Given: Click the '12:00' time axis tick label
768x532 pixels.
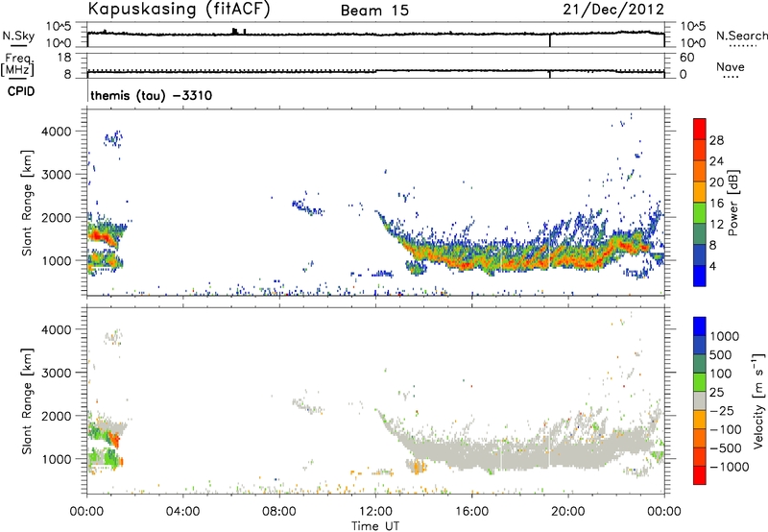Looking at the screenshot, I should pos(375,512).
